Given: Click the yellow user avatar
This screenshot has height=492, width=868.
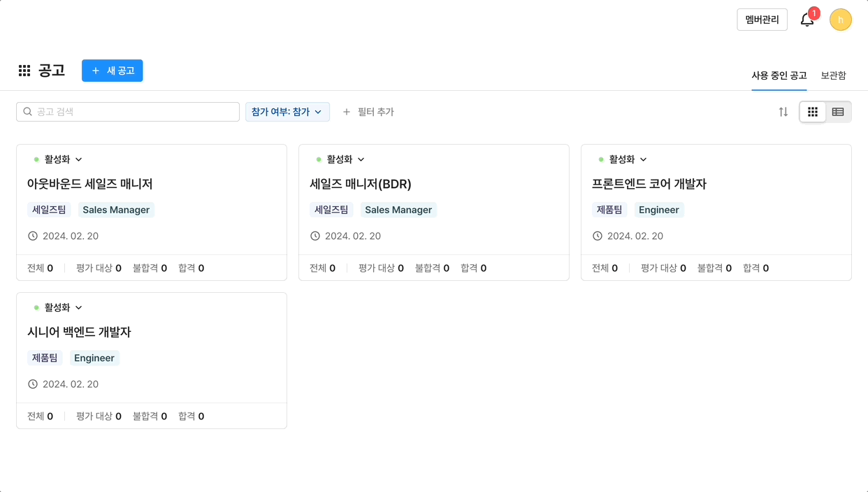Looking at the screenshot, I should tap(840, 20).
